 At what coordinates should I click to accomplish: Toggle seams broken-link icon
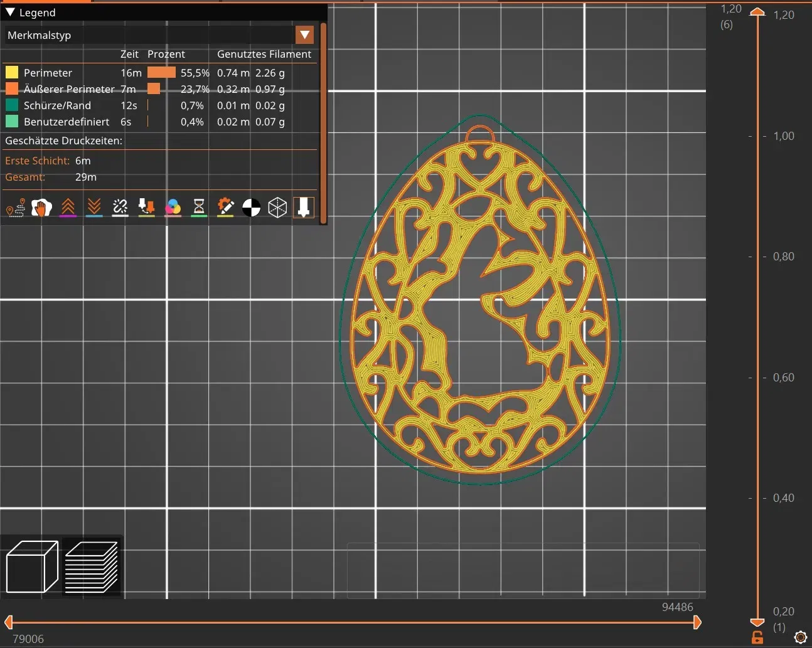click(x=120, y=208)
